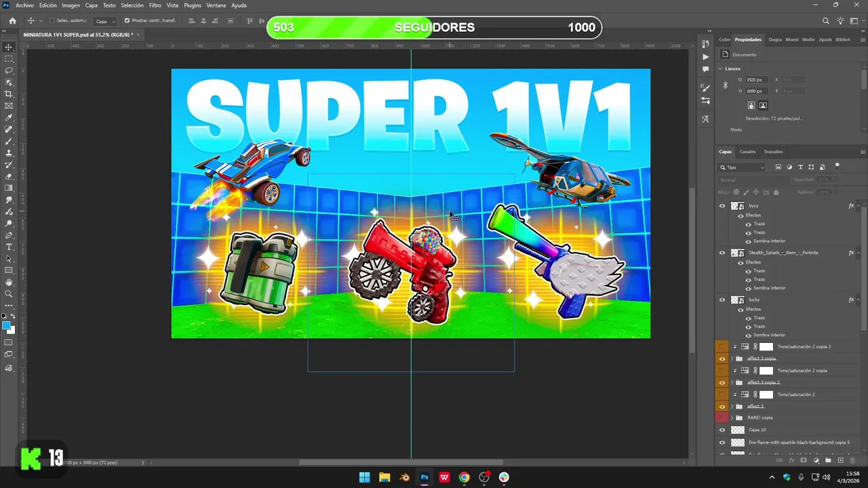Set canvas to landscape orientation button
The height and width of the screenshot is (488, 868).
click(763, 105)
